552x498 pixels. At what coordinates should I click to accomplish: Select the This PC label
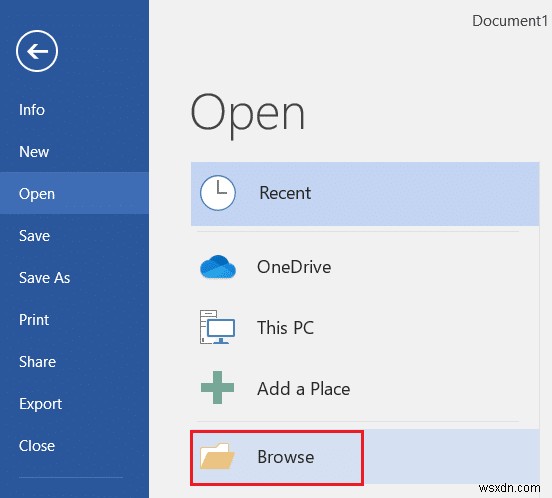(x=285, y=327)
